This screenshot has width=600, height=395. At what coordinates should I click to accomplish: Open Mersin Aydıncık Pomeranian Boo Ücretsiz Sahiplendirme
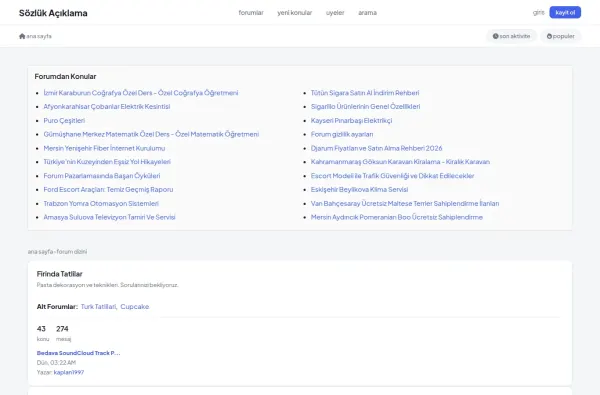pos(397,217)
